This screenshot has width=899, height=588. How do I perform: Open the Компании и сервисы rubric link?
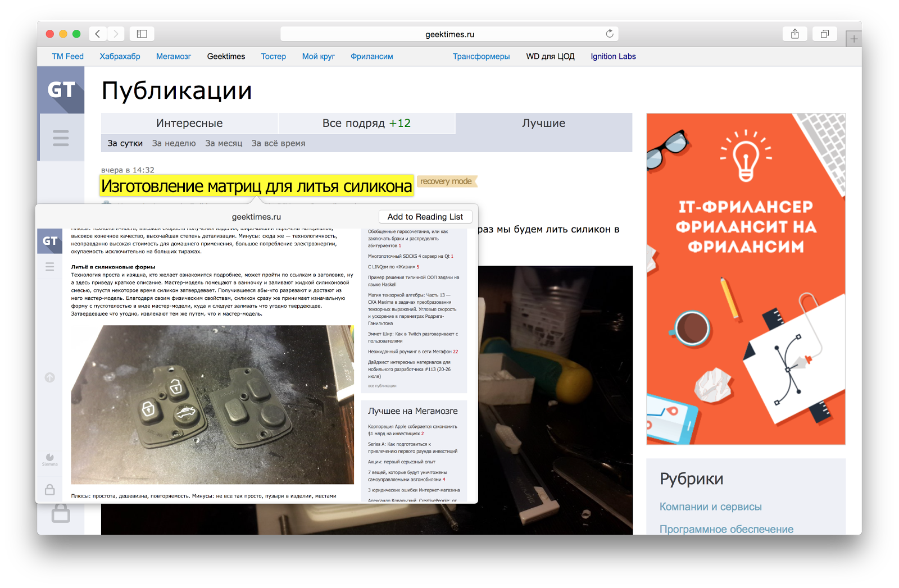click(x=711, y=506)
